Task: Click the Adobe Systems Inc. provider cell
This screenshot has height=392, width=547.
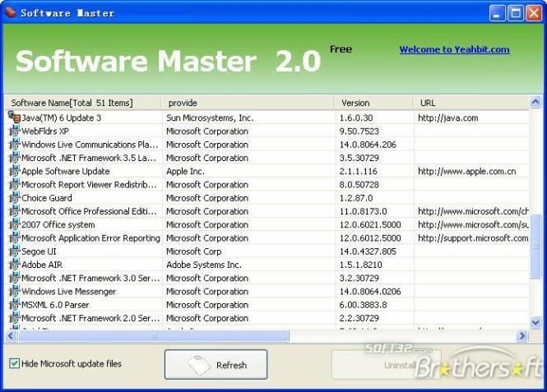Action: coord(204,265)
